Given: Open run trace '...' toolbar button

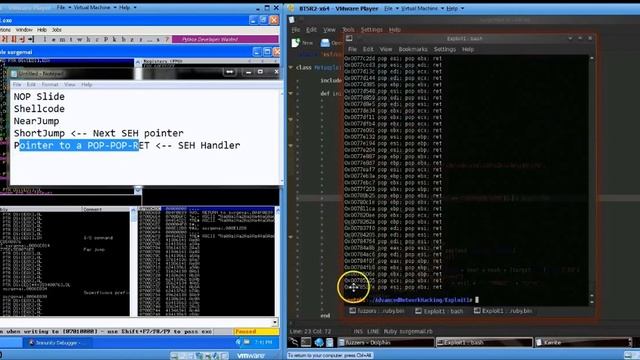Looking at the screenshot, I should [x=149, y=39].
